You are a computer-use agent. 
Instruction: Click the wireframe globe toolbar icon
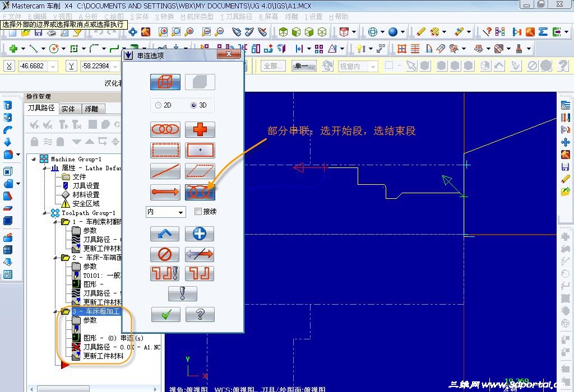click(x=373, y=32)
